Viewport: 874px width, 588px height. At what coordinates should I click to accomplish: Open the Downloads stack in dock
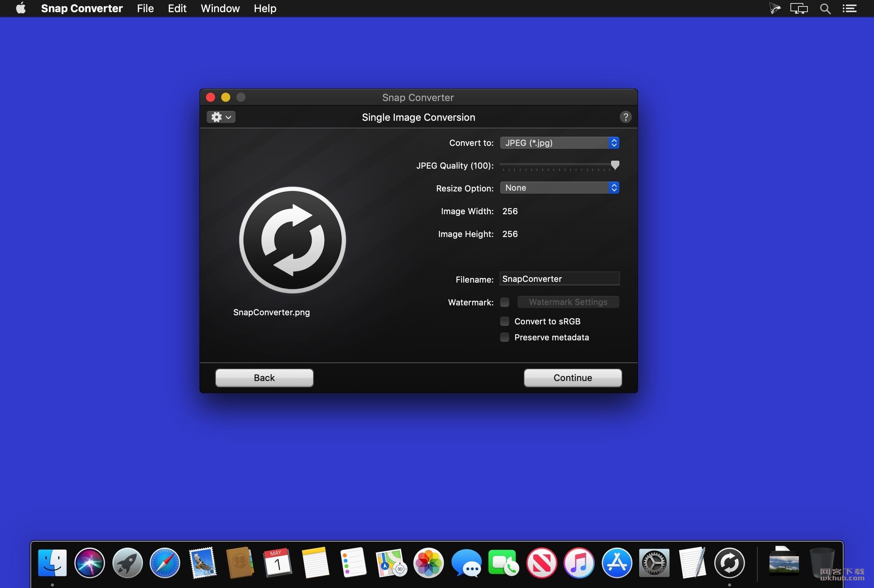click(784, 561)
